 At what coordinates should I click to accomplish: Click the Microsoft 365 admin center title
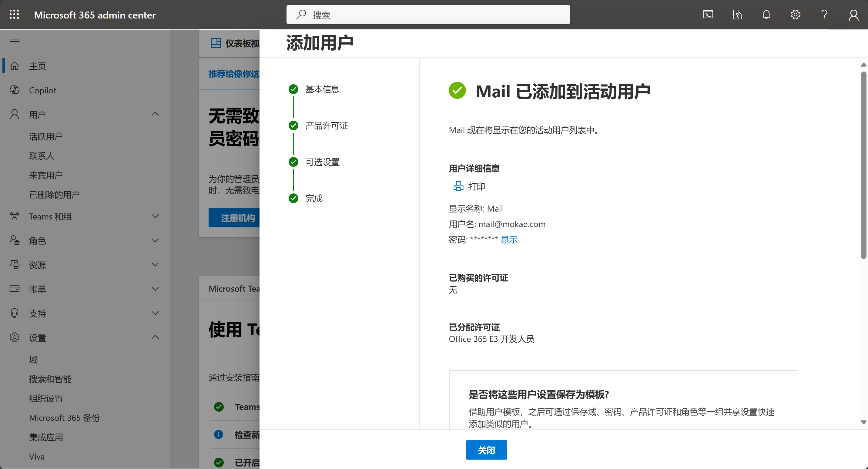pyautogui.click(x=95, y=15)
